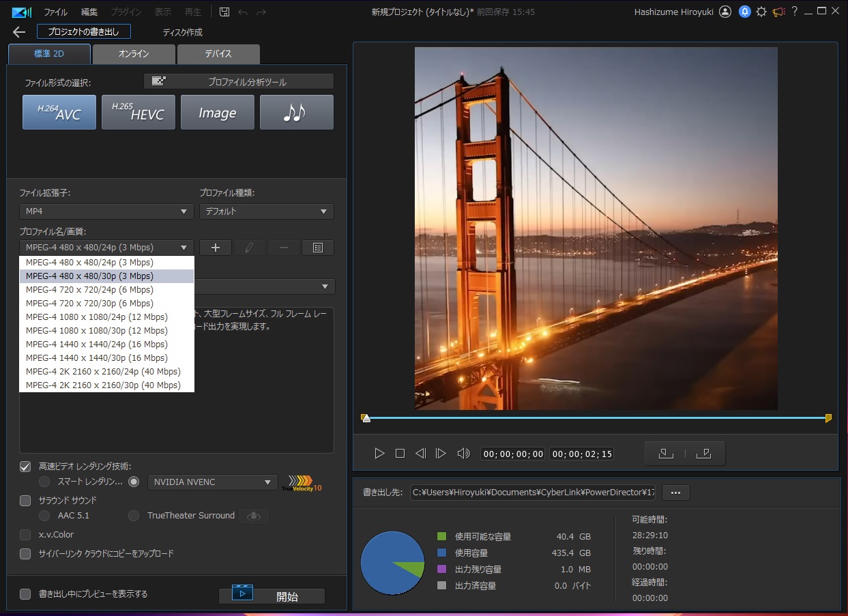
Task: Switch to the オンライン tab
Action: [134, 54]
